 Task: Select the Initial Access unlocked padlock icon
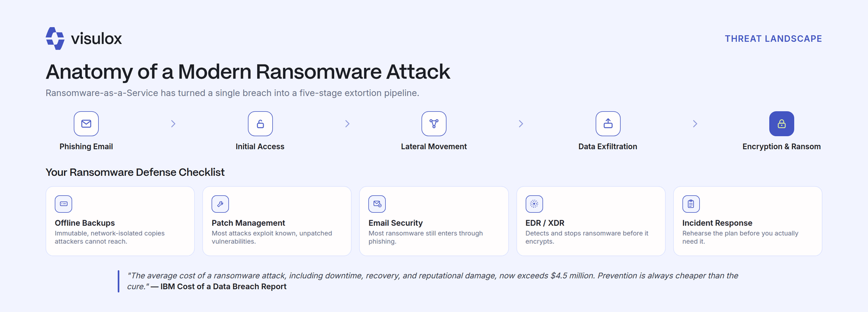[260, 124]
